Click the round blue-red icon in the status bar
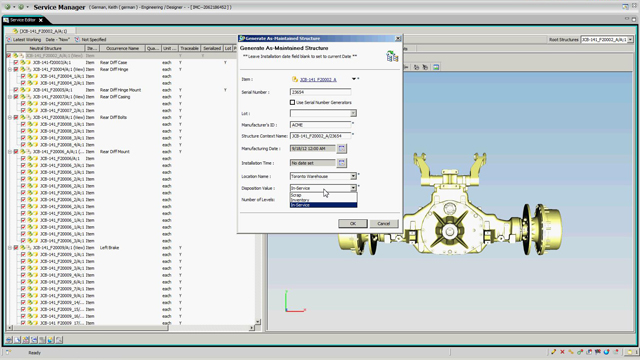Image resolution: width=640 pixels, height=360 pixels. 607,352
